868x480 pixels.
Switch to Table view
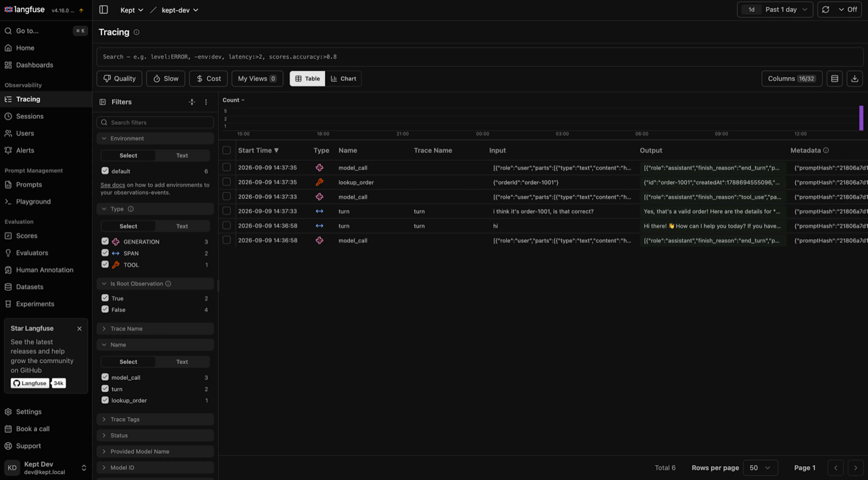pyautogui.click(x=307, y=78)
